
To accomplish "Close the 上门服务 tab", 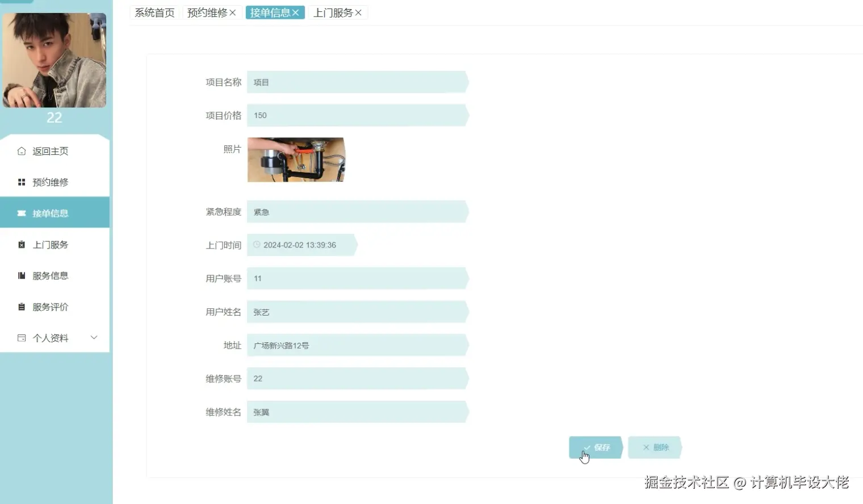I will coord(358,12).
